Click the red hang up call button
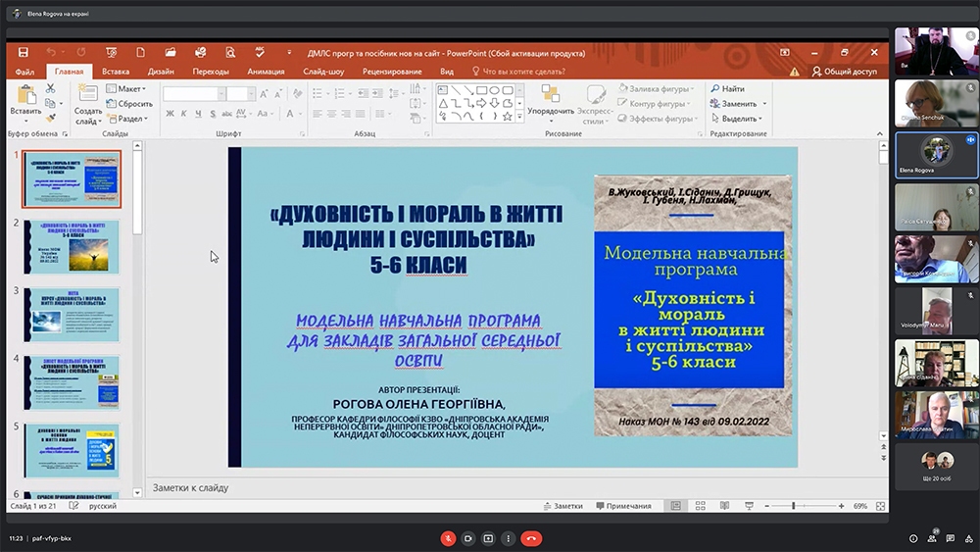980x552 pixels. [x=531, y=538]
